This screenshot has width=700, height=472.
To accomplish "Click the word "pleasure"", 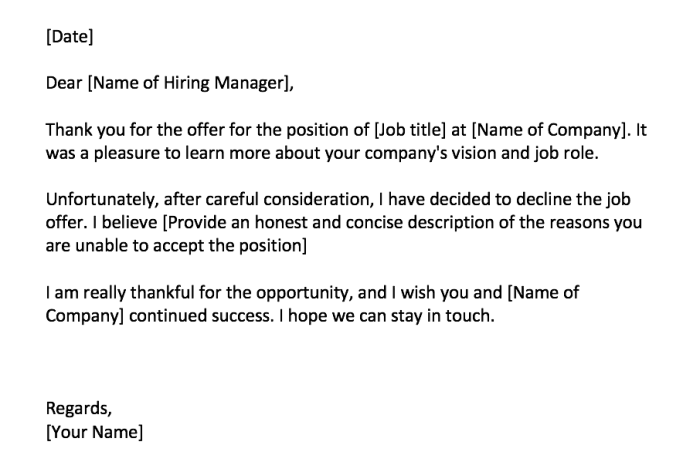I will (x=131, y=155).
